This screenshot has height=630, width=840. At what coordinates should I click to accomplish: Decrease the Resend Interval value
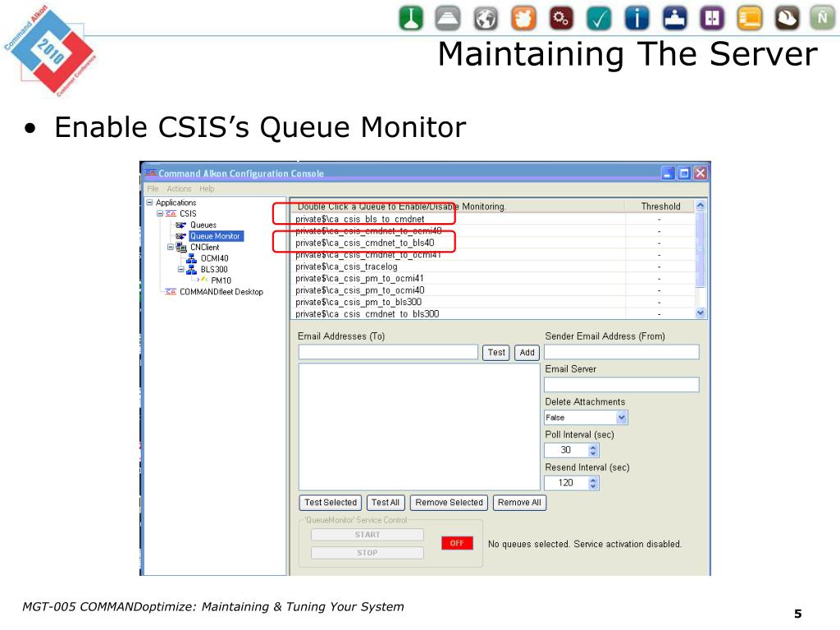tap(593, 486)
